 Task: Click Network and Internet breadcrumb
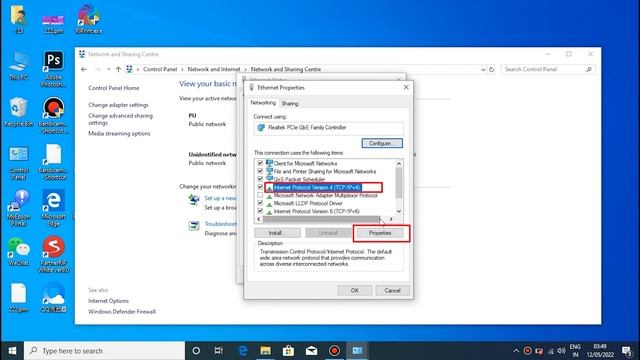(x=214, y=69)
